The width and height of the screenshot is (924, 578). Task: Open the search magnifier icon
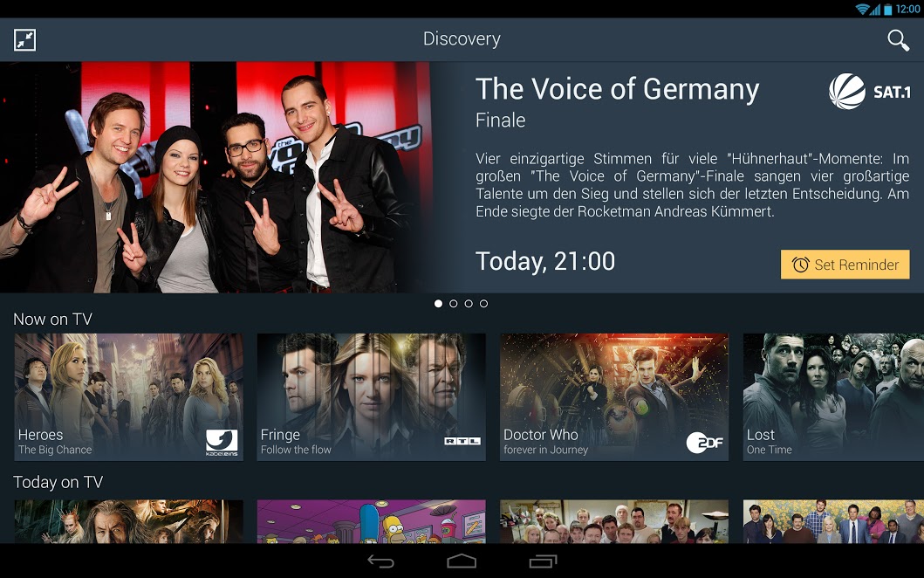(898, 40)
